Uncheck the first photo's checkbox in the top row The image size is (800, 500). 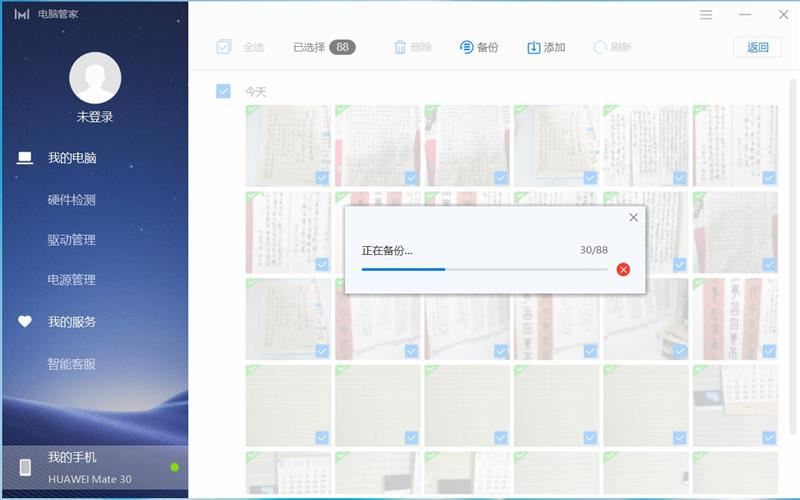tap(322, 178)
